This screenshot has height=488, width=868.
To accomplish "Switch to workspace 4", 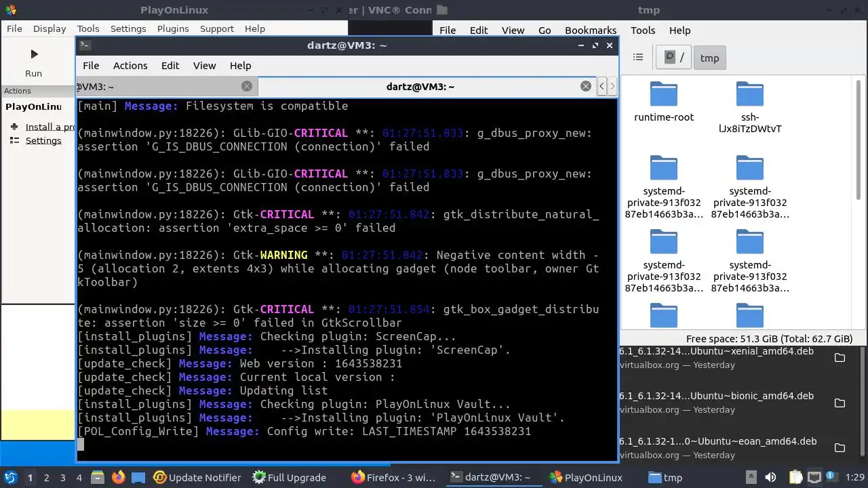I will point(79,477).
